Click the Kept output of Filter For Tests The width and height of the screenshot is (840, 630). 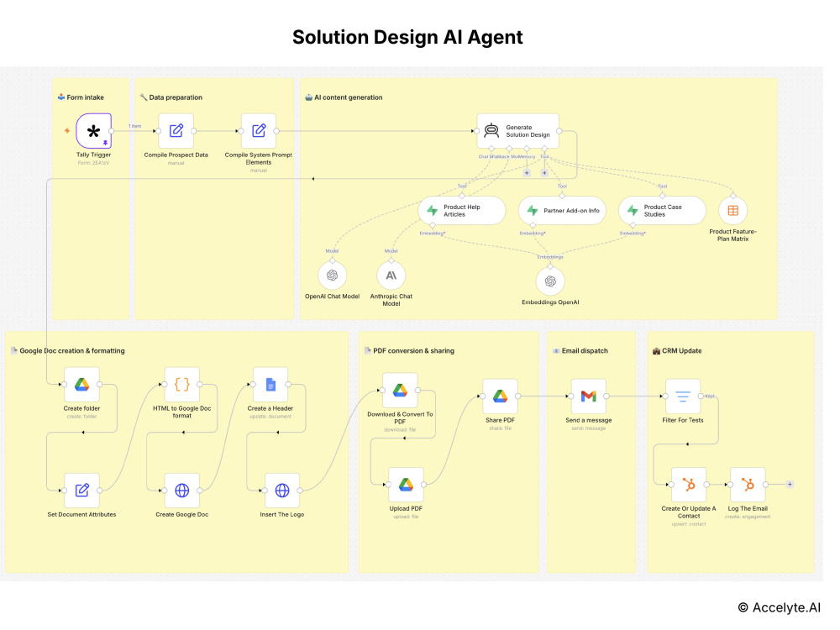701,396
